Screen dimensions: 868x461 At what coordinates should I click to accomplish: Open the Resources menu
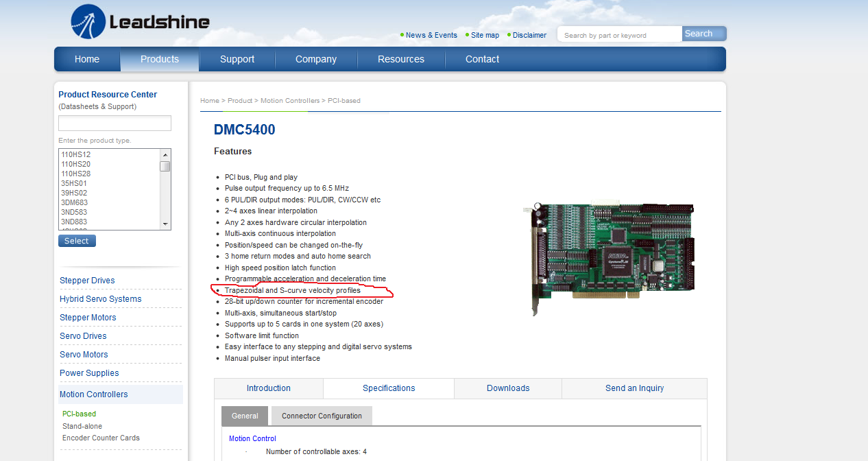[x=401, y=59]
